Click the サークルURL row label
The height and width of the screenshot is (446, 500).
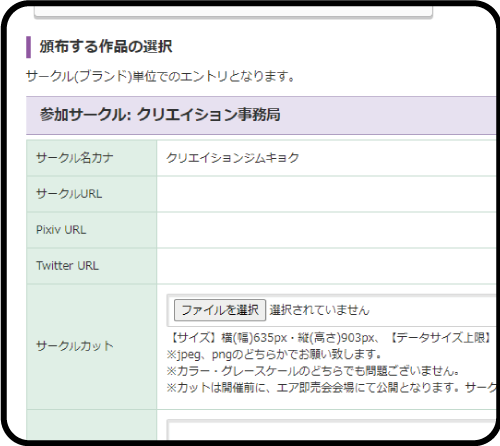click(69, 194)
